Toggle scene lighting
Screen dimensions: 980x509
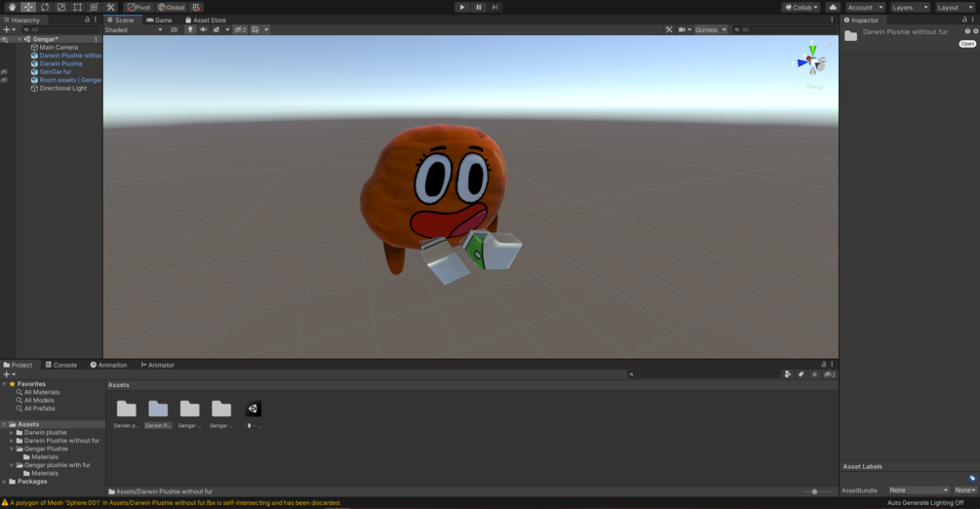(x=190, y=29)
